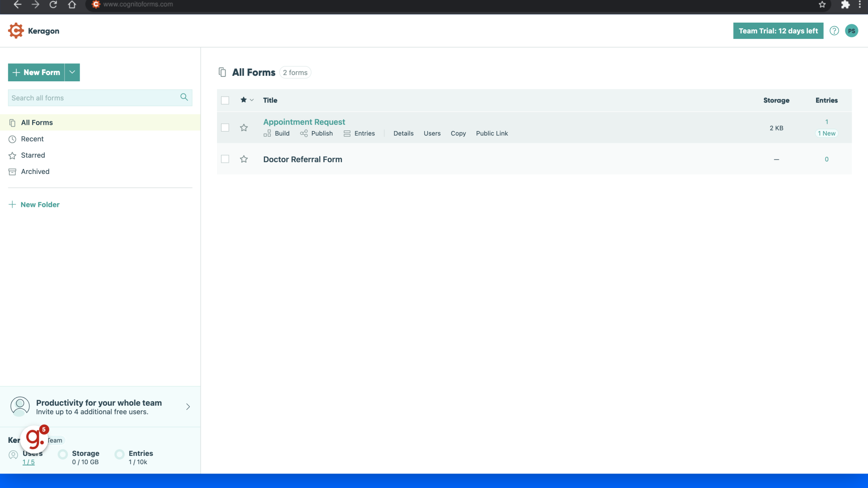Click the search magnifier icon
Viewport: 868px width, 488px height.
[184, 97]
